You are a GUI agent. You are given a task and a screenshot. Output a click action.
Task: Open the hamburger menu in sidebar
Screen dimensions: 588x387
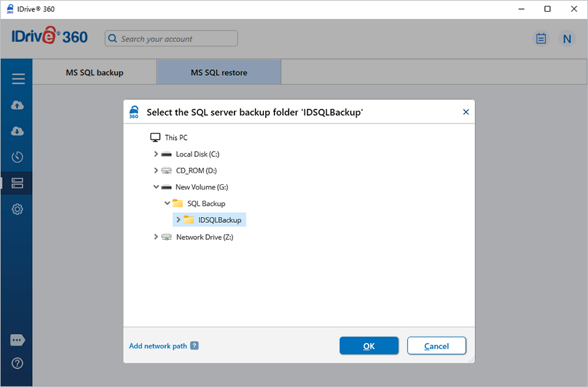point(18,79)
